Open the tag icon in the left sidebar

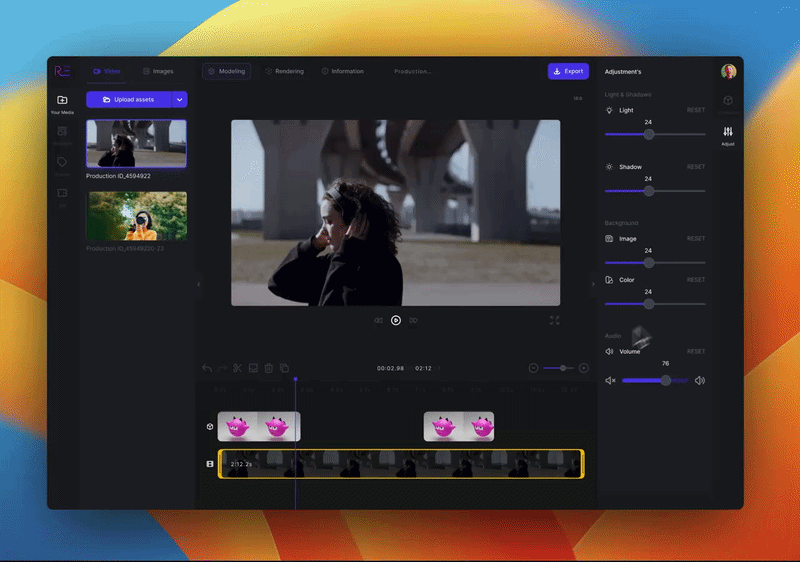tap(62, 162)
